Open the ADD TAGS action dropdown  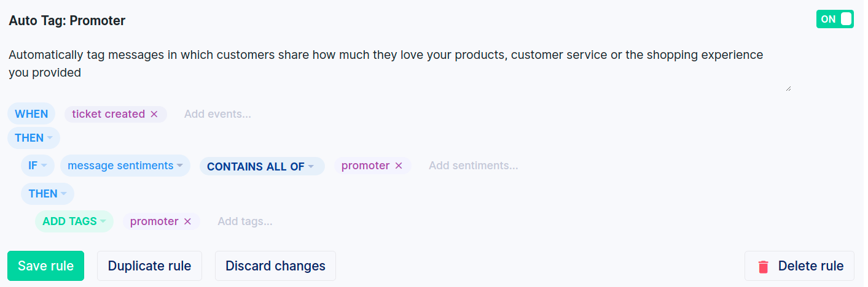point(74,221)
